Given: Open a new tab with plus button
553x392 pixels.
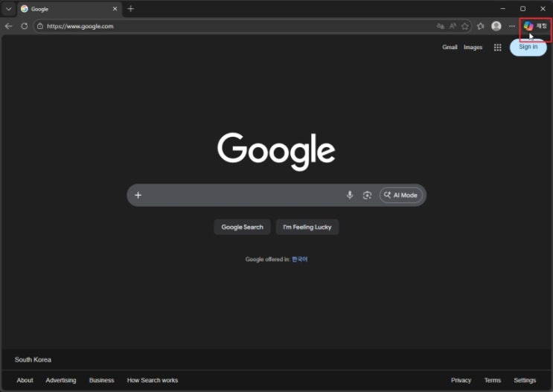Looking at the screenshot, I should tap(130, 9).
